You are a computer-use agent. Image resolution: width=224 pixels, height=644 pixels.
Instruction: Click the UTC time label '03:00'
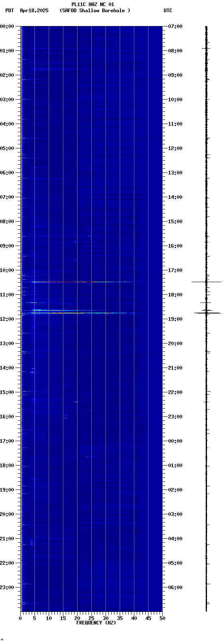click(x=175, y=514)
